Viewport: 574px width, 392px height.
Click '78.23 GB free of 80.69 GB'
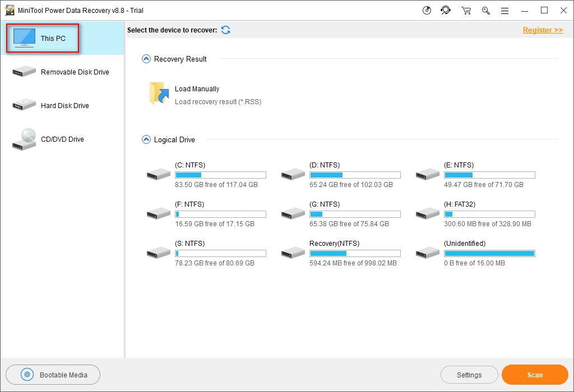click(x=215, y=263)
